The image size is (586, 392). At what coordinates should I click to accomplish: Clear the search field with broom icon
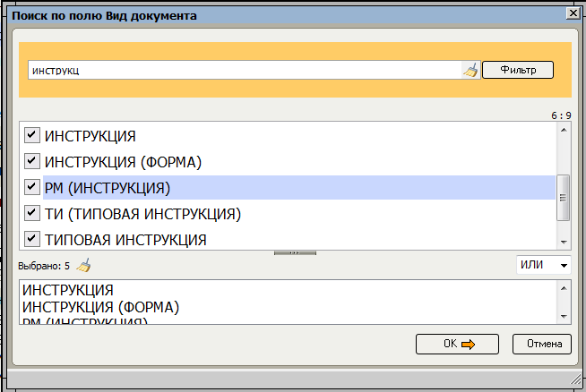point(470,70)
